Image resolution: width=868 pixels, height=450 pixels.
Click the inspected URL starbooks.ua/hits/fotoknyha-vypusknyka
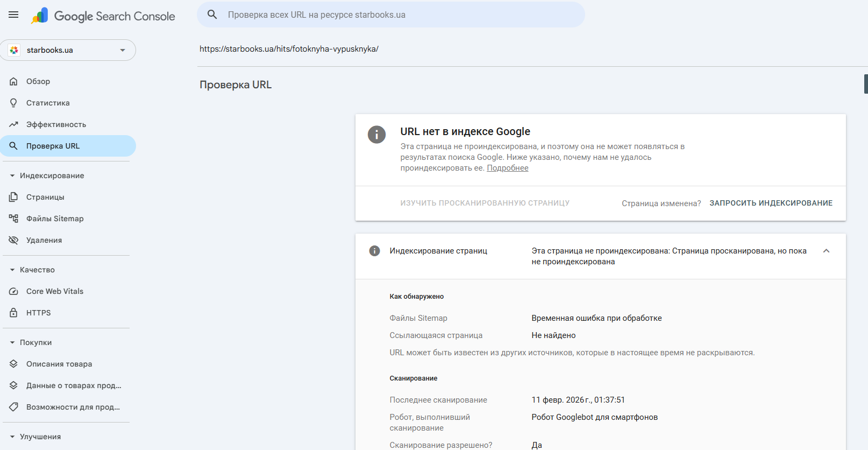click(x=289, y=49)
